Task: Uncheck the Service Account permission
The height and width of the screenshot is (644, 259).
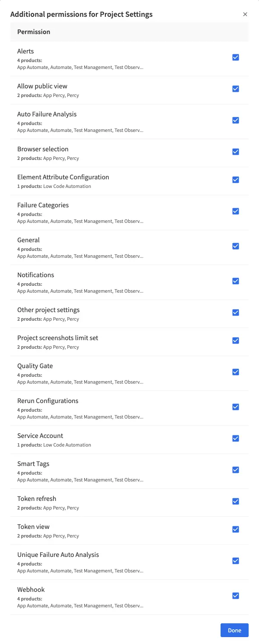Action: [236, 438]
